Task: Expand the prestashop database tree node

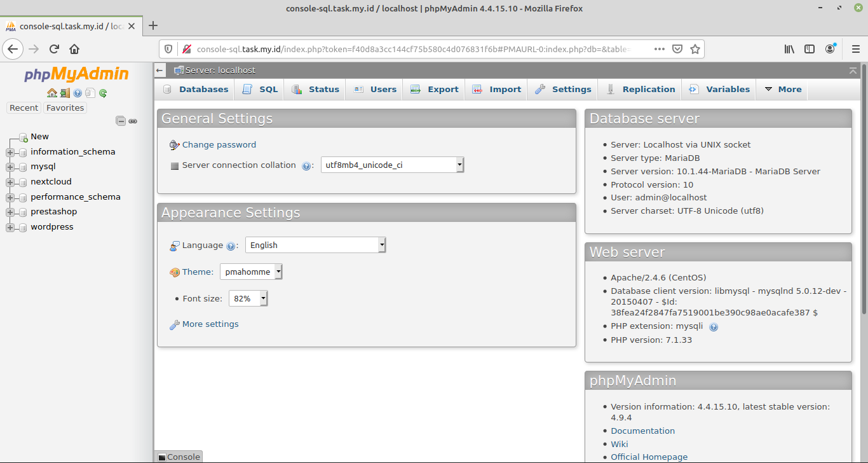Action: coord(10,212)
